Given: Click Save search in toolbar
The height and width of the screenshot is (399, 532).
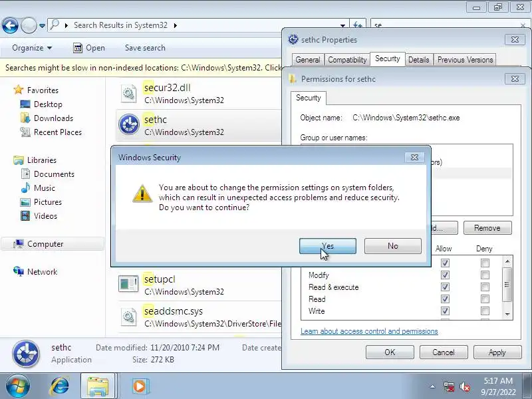Looking at the screenshot, I should click(145, 48).
